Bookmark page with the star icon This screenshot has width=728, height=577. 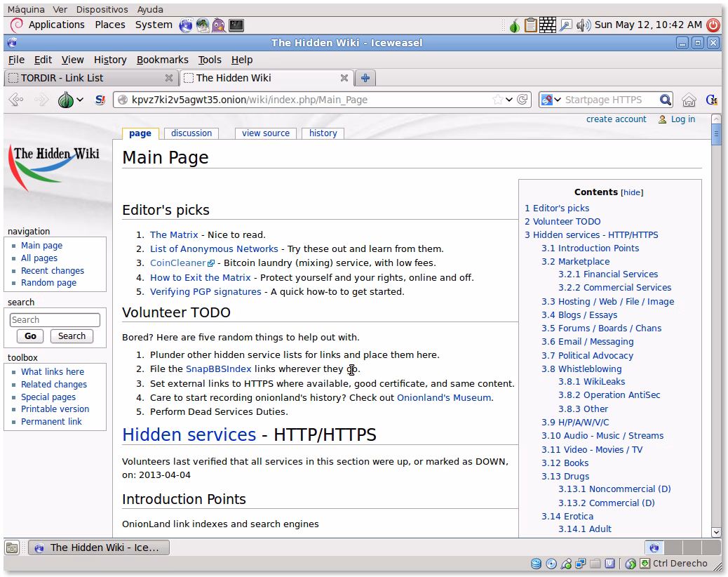(498, 100)
